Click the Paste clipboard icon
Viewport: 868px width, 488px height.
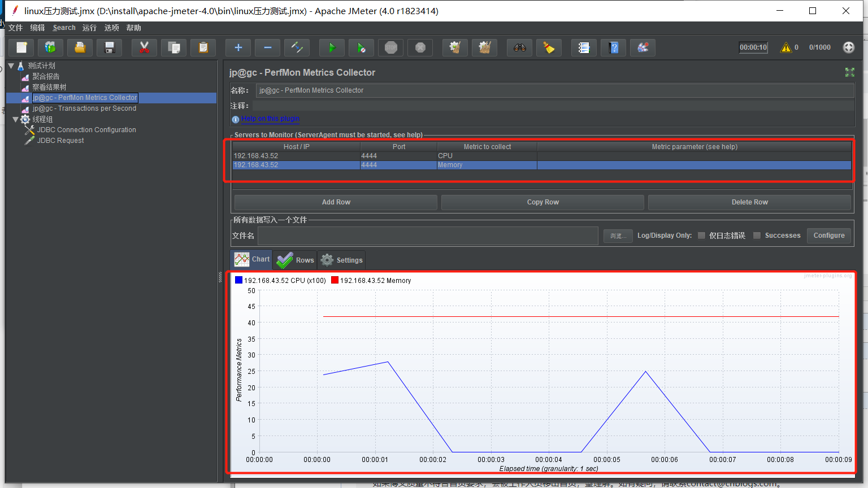pos(203,48)
